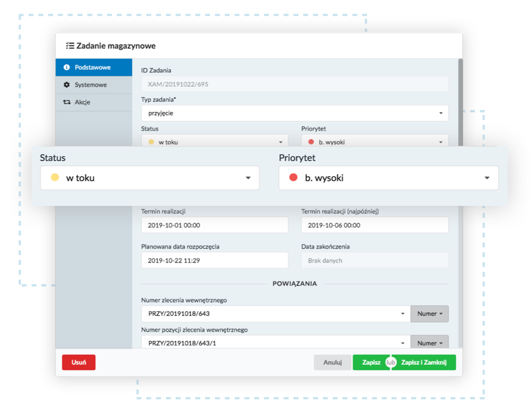Click Termin realizacji (najpóźniej) field 2019-10-06 00:00
532x415 pixels.
tap(374, 225)
